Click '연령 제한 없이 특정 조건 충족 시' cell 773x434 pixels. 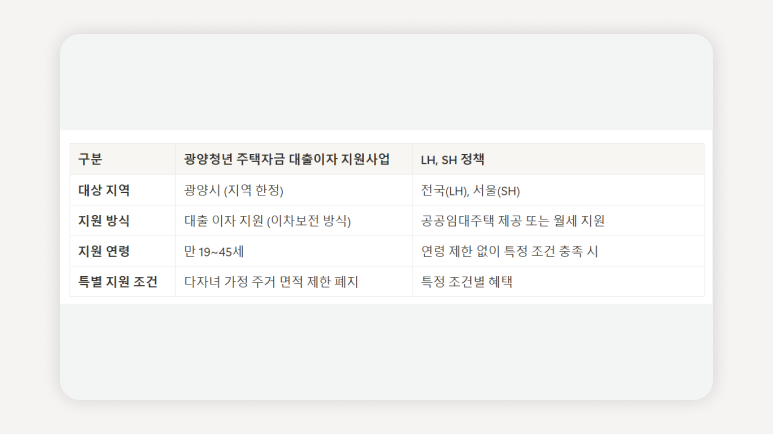[558, 251]
